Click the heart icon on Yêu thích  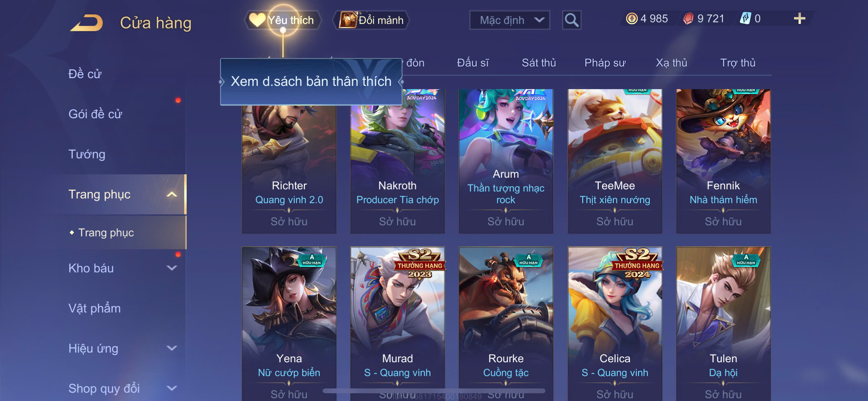tap(257, 20)
